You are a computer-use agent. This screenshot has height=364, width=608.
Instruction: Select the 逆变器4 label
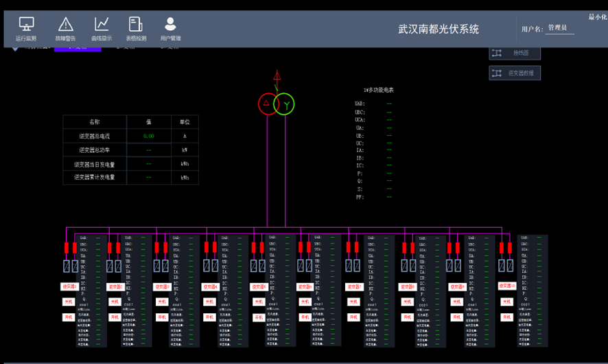tap(211, 287)
